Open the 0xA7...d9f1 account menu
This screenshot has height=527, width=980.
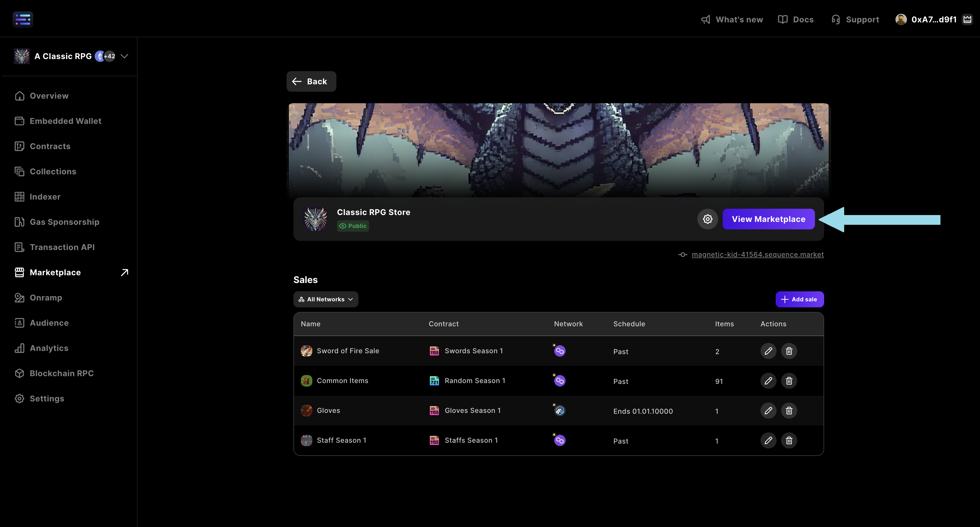click(x=928, y=19)
